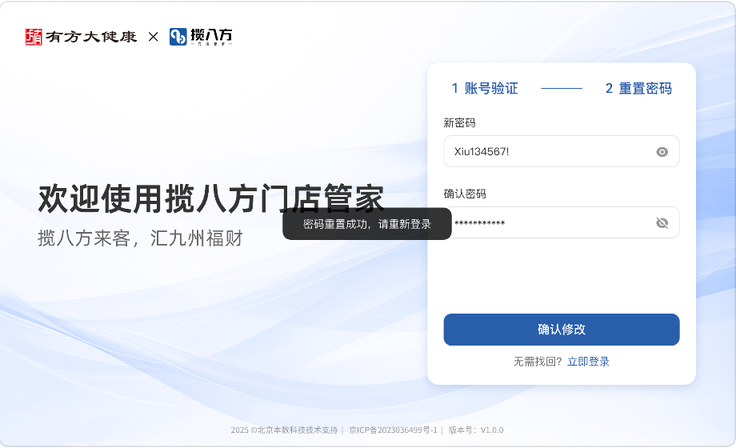Click the 揽八方 blue logo icon
Screen dimensions: 736x448
(178, 37)
